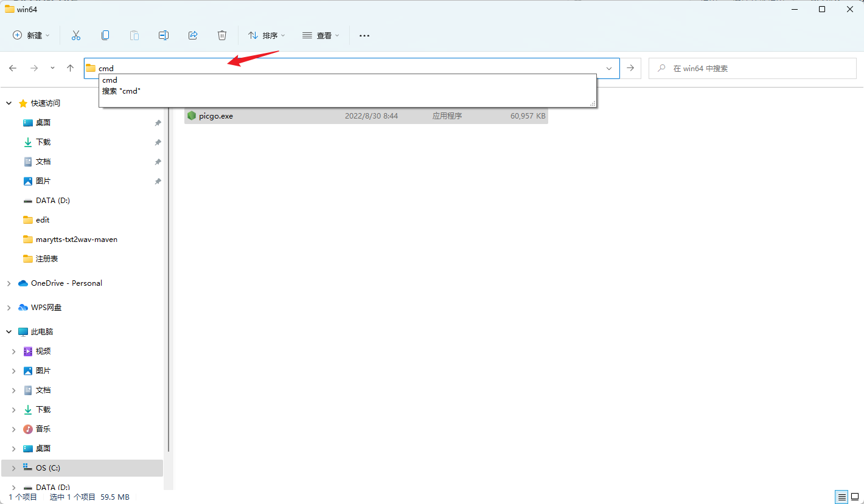Click the Rename icon in toolbar
Image resolution: width=864 pixels, height=504 pixels.
pos(164,35)
